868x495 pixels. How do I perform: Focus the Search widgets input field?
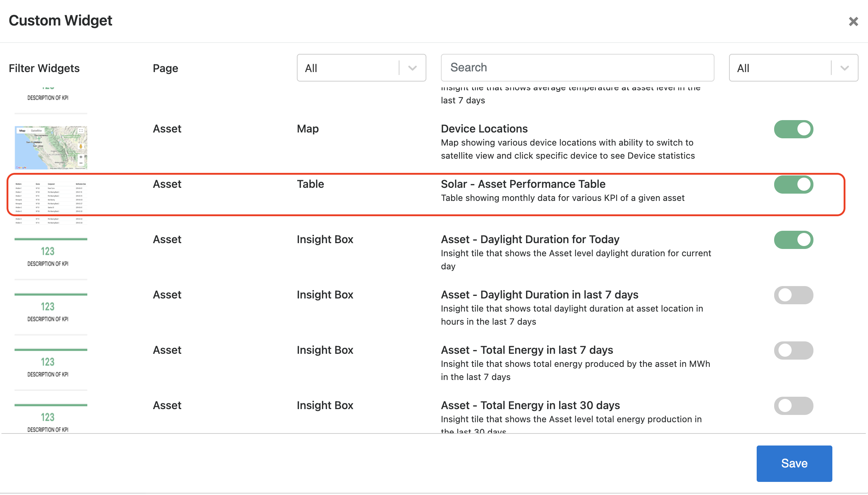coord(577,68)
